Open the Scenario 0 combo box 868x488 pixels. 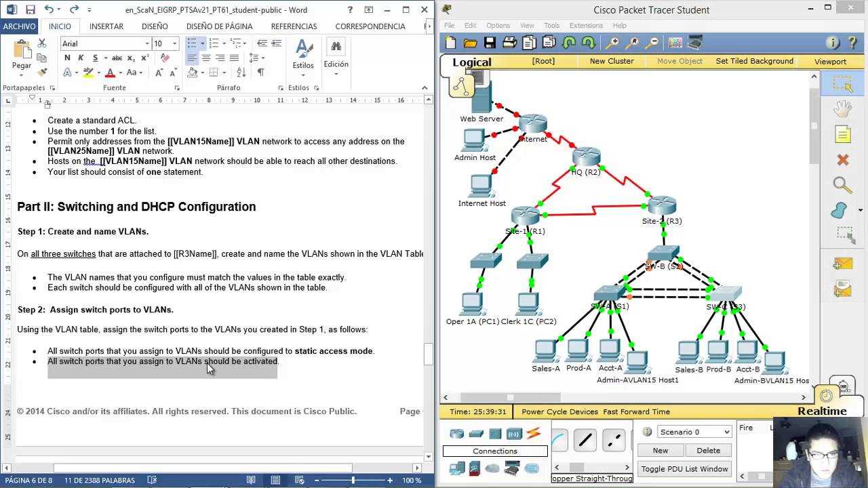click(x=694, y=432)
